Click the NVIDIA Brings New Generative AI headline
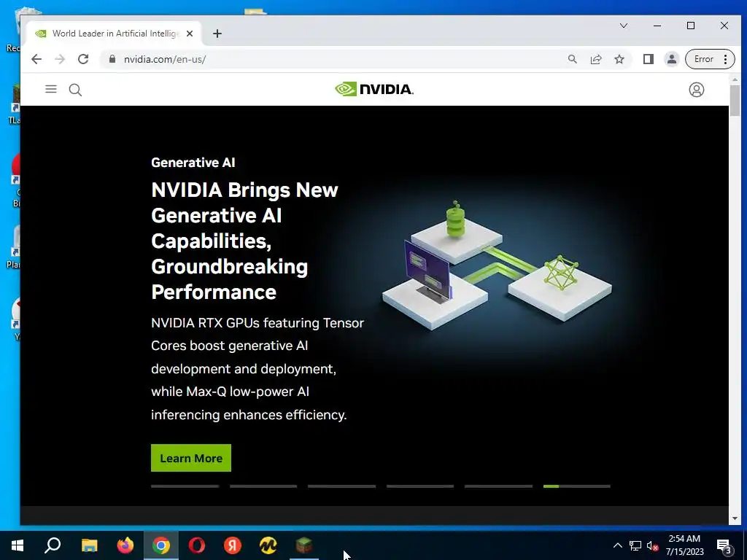Viewport: 747px width, 560px height. 244,241
